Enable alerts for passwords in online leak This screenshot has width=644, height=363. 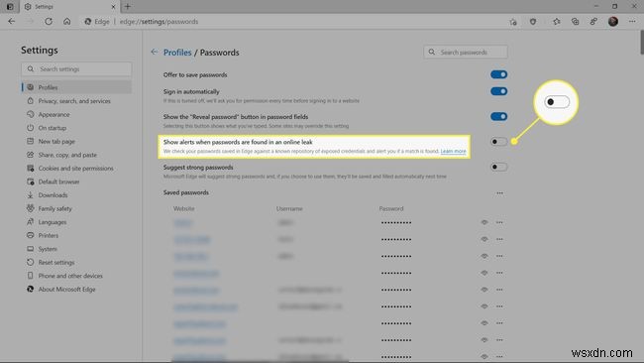tap(498, 142)
